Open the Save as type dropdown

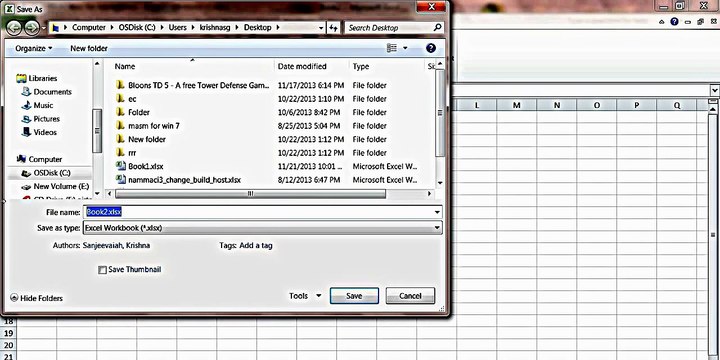coord(262,228)
